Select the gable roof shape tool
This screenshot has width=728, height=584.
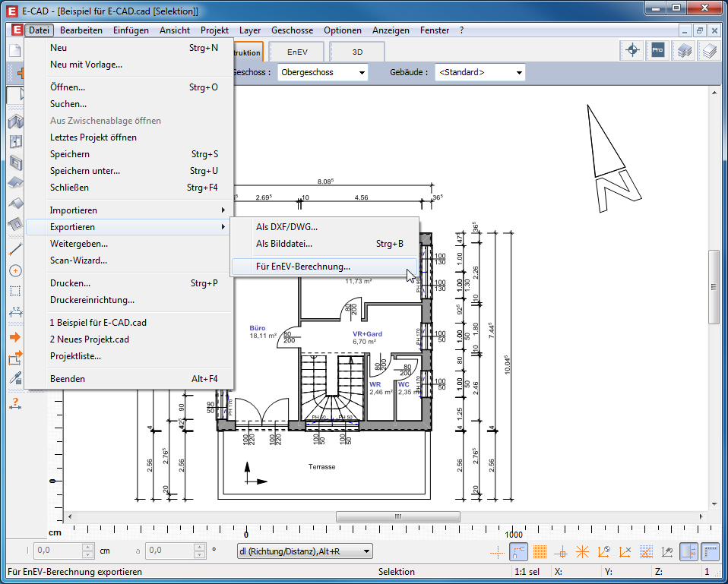(15, 204)
